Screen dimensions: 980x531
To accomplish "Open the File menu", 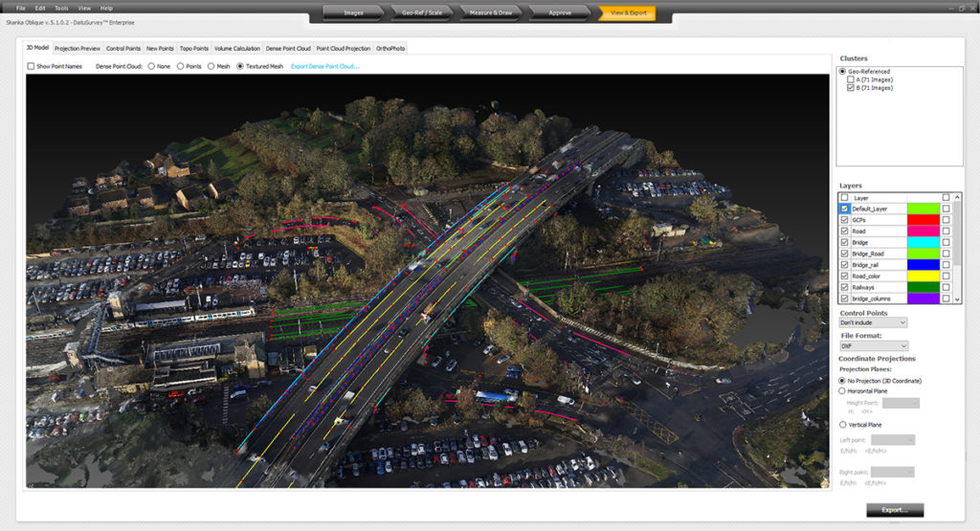I will point(21,8).
